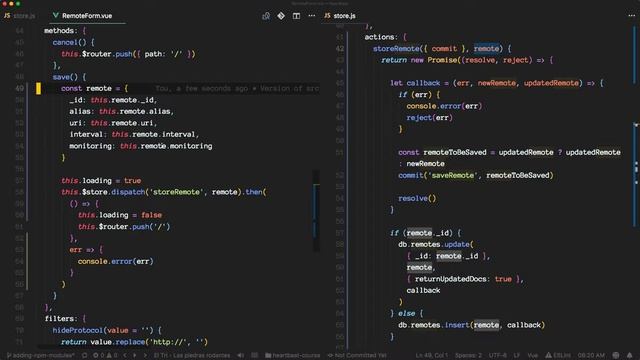Click 'resolve()' in store.js
This screenshot has width=640, height=360.
pos(417,198)
